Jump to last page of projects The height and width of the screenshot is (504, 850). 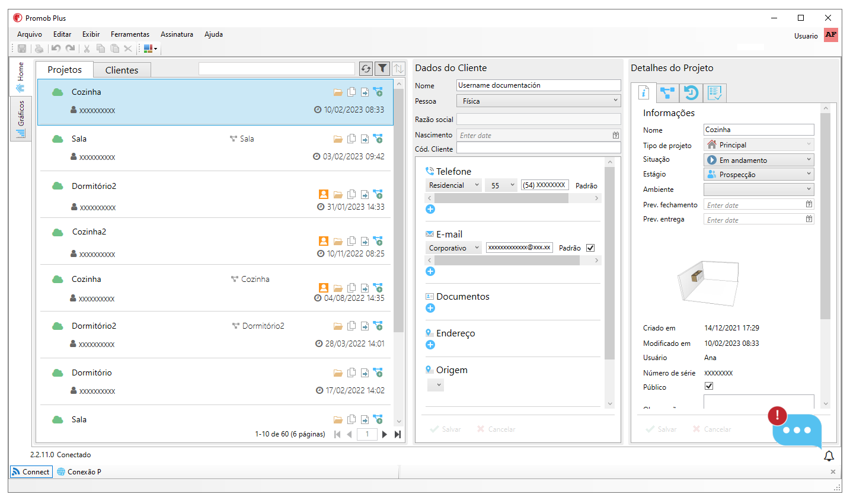coord(398,434)
